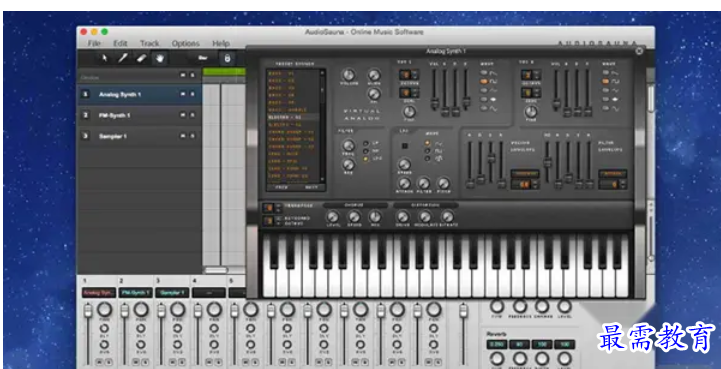
Task: Open the Options menu
Action: (x=185, y=43)
